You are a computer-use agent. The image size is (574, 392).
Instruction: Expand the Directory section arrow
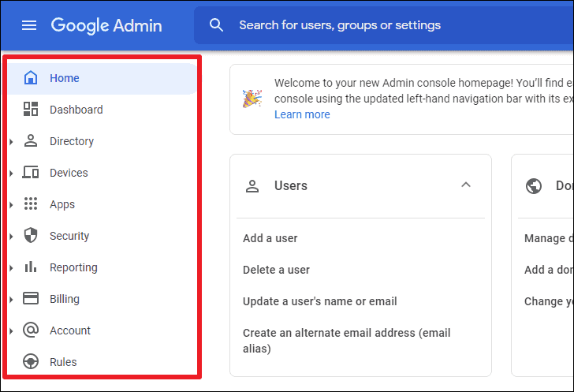(x=11, y=141)
